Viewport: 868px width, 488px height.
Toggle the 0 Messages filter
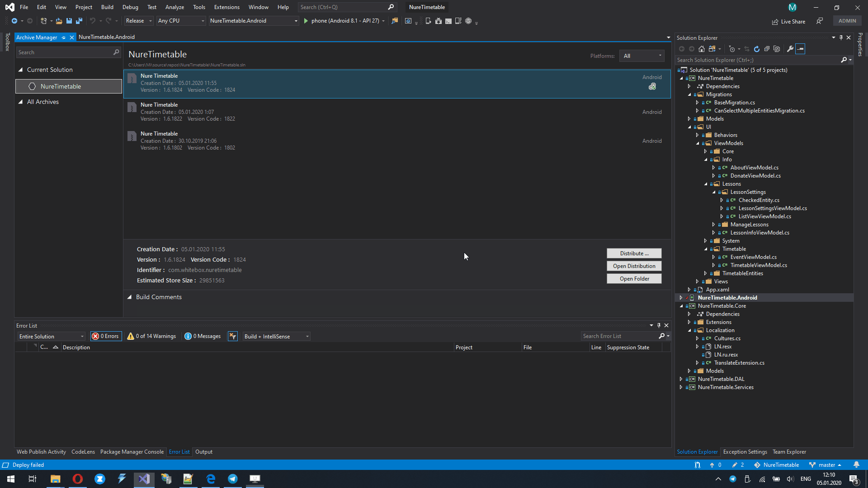[x=203, y=336]
